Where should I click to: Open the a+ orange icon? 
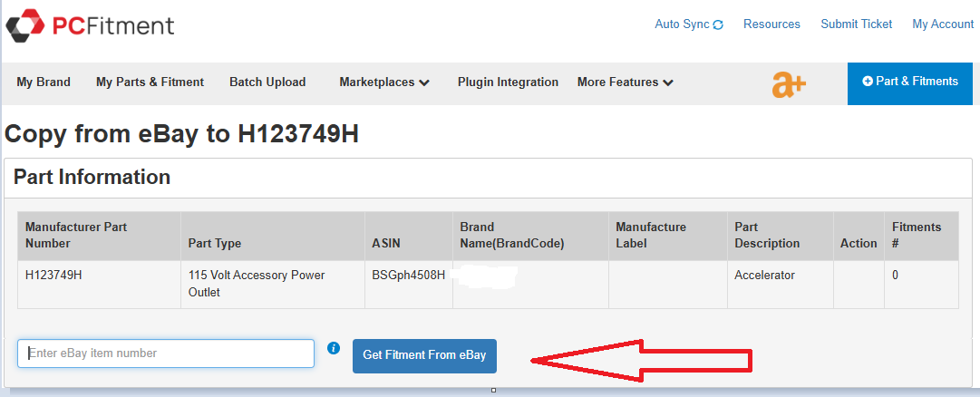tap(789, 83)
